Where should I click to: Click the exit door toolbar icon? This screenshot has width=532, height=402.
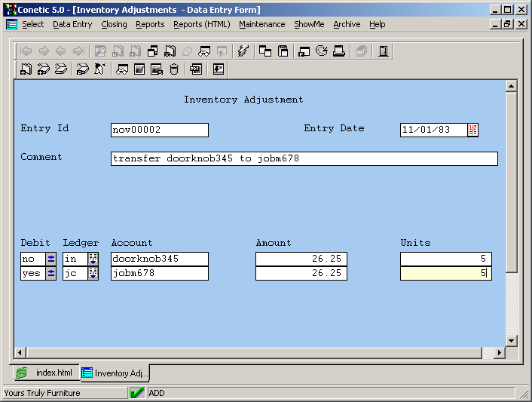click(x=384, y=51)
